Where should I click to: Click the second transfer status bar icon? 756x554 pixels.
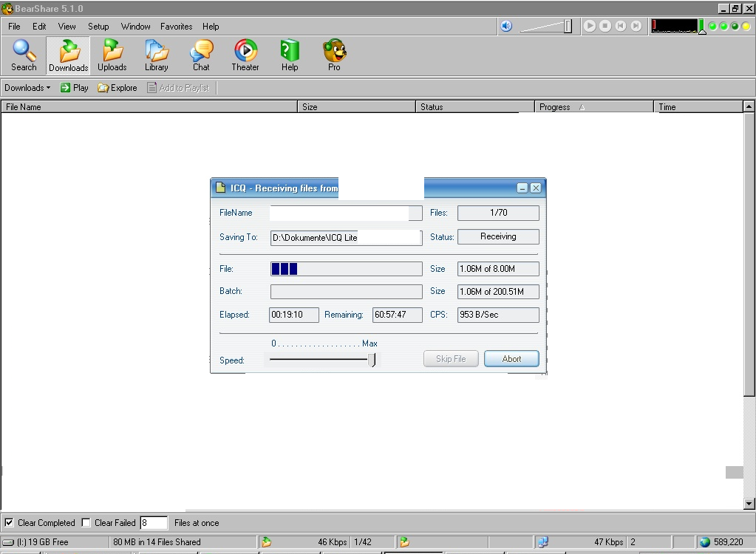click(x=404, y=542)
